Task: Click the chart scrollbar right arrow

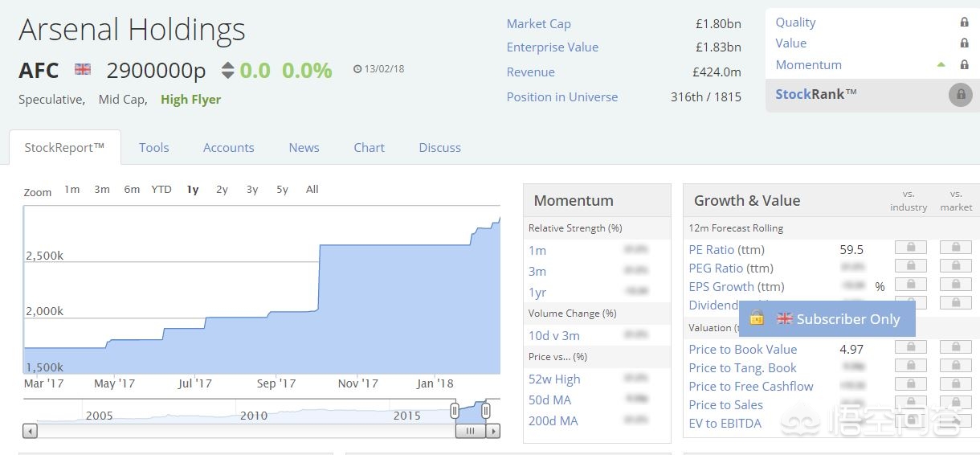Action: click(494, 431)
